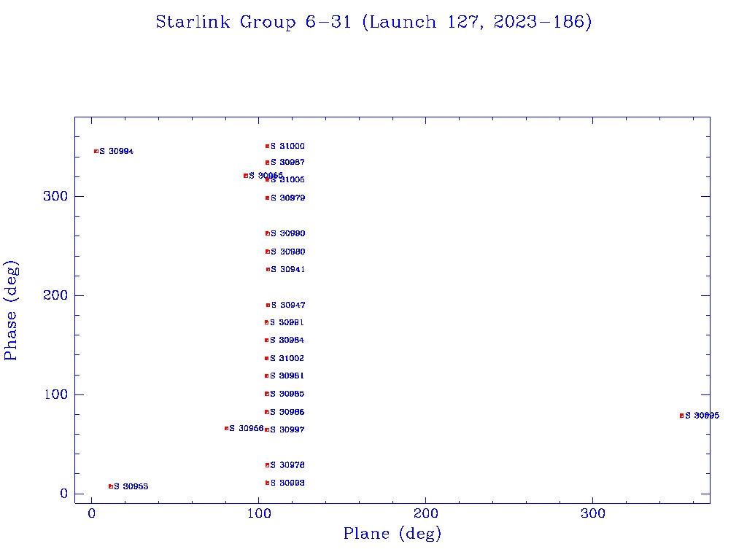Click the red marker beside S 30995

(x=682, y=416)
